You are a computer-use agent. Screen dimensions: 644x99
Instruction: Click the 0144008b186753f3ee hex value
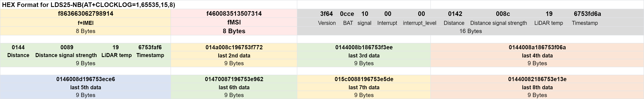coord(364,47)
